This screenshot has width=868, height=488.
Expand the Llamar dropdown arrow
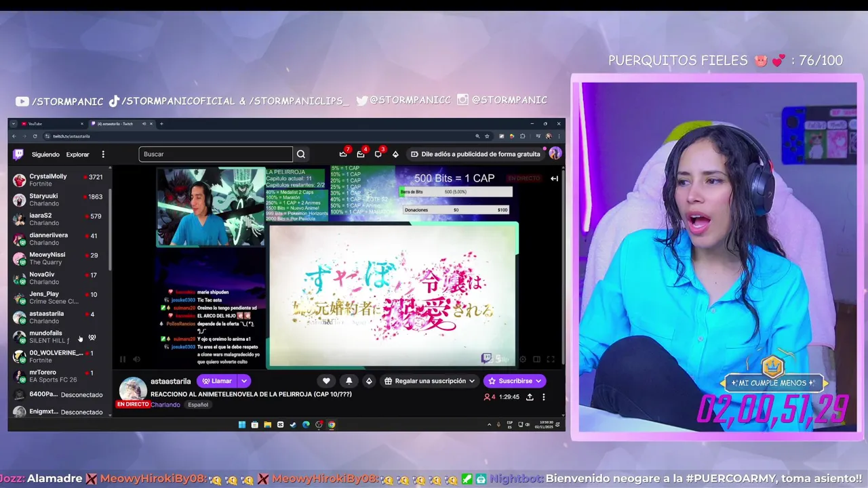pyautogui.click(x=244, y=381)
